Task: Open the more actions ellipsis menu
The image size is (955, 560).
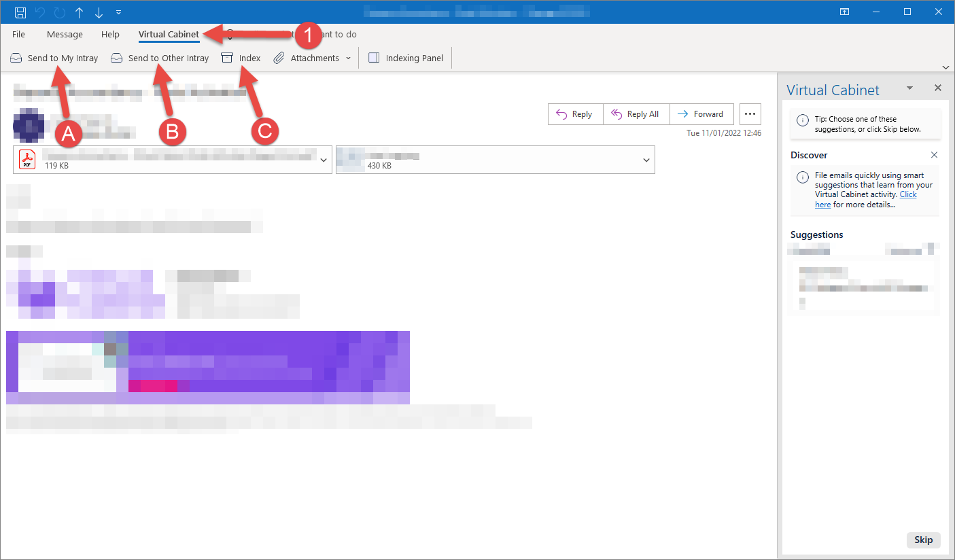Action: (750, 114)
